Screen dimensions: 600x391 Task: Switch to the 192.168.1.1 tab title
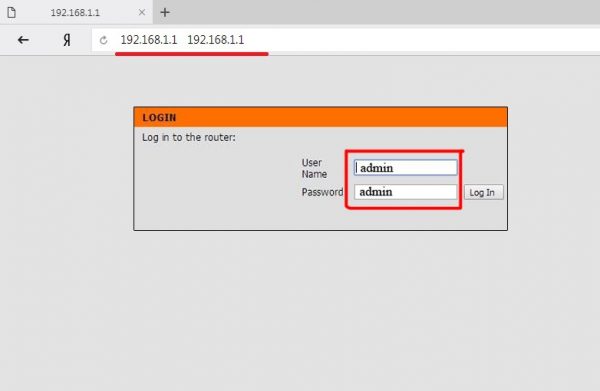click(75, 13)
